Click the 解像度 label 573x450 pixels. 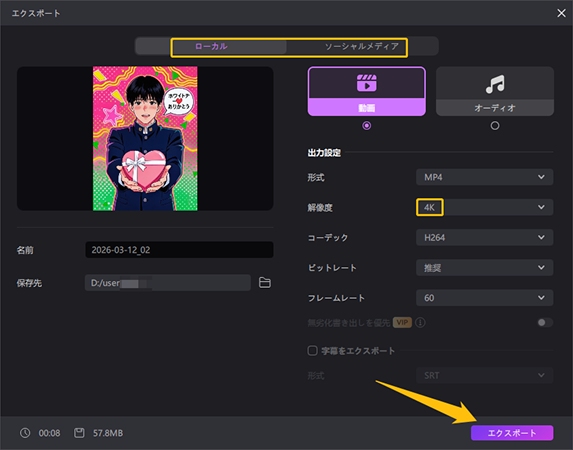(x=320, y=208)
